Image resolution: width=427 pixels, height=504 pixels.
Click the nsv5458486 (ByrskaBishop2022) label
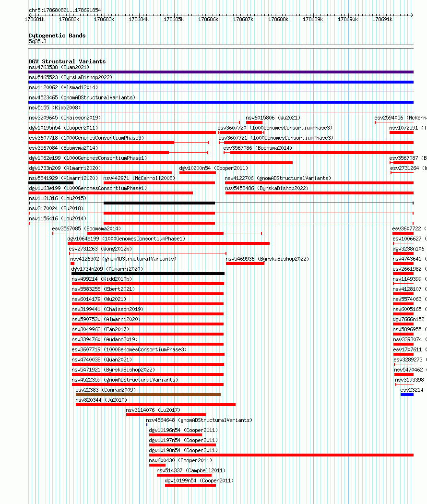pos(267,188)
